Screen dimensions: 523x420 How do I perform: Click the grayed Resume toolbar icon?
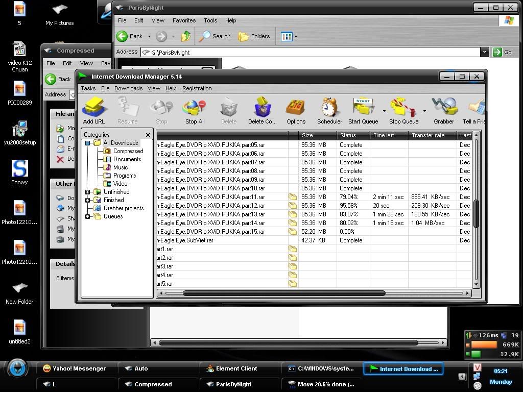(127, 110)
